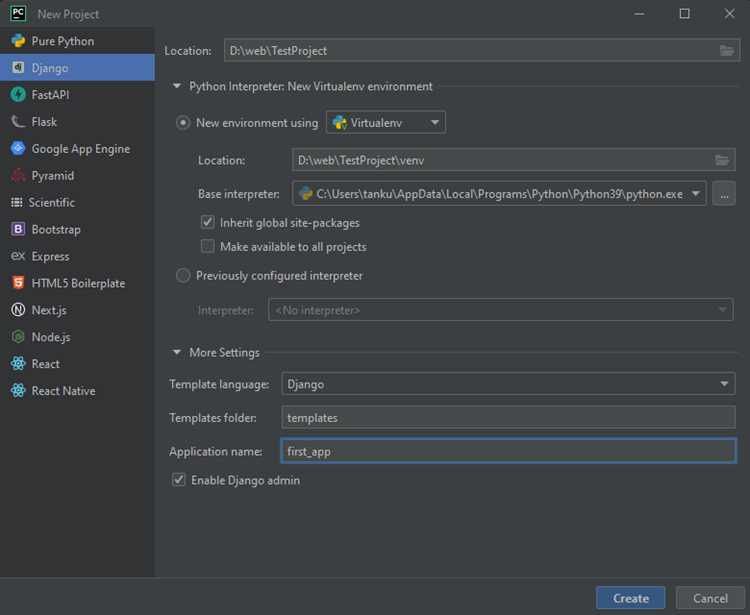Click the Flask horn icon
This screenshot has width=750, height=615.
[18, 121]
